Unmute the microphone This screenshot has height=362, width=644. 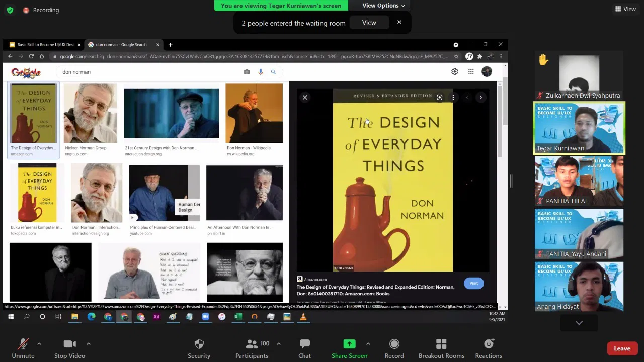click(23, 344)
